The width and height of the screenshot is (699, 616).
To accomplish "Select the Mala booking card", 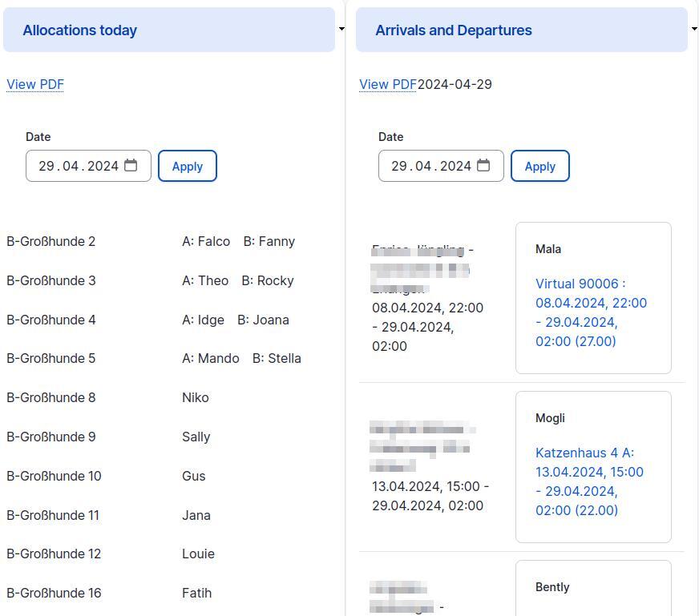I will pyautogui.click(x=593, y=297).
